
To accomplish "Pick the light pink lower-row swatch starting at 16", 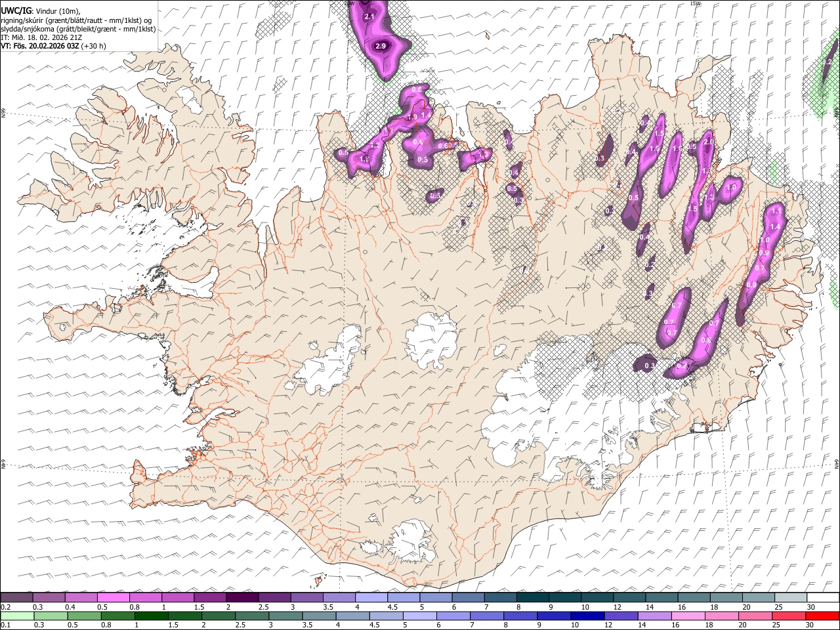I will [x=688, y=616].
